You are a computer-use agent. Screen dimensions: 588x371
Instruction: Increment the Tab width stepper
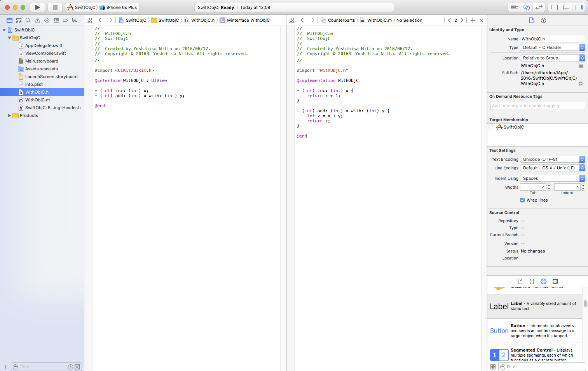pyautogui.click(x=549, y=186)
